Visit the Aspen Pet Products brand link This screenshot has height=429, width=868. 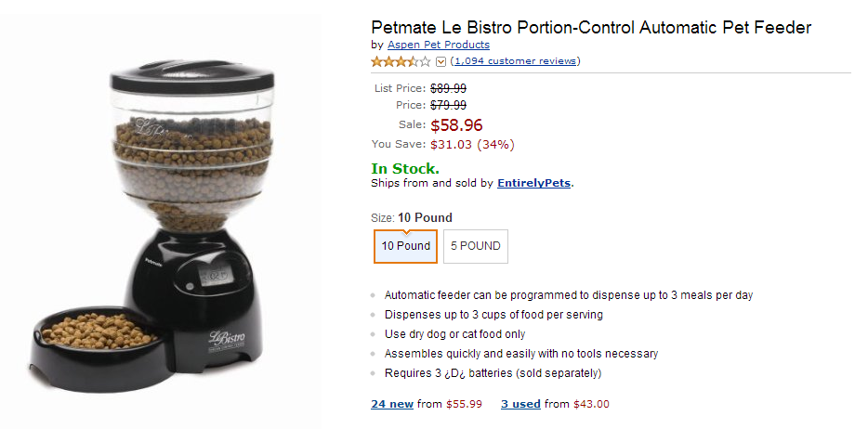[x=438, y=45]
